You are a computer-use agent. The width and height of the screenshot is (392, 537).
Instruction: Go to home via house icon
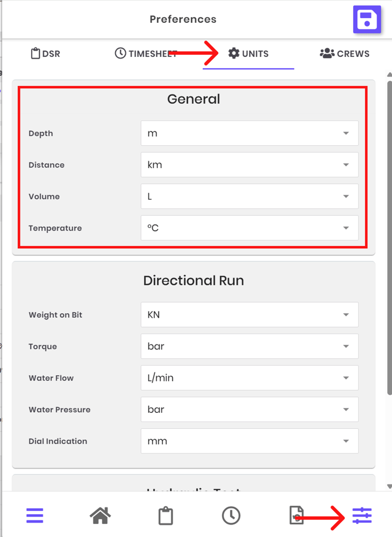click(x=100, y=515)
